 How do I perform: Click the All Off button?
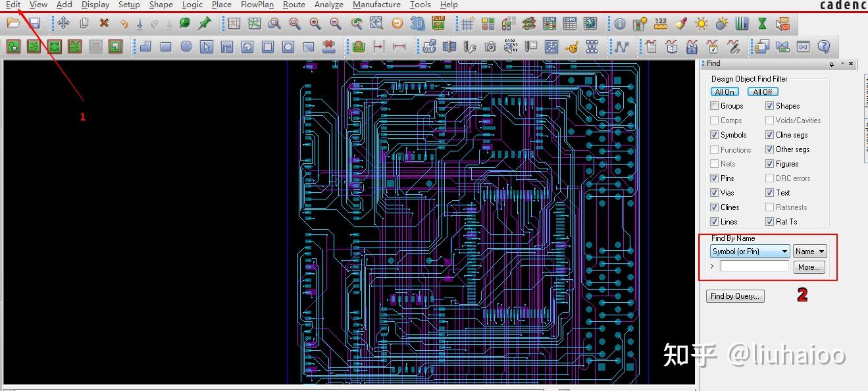click(x=762, y=91)
